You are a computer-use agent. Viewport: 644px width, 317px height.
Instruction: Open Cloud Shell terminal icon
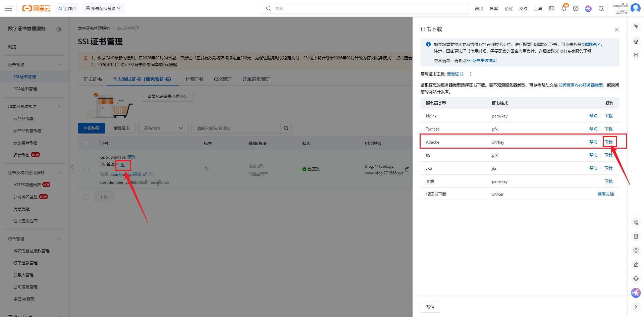coord(551,9)
